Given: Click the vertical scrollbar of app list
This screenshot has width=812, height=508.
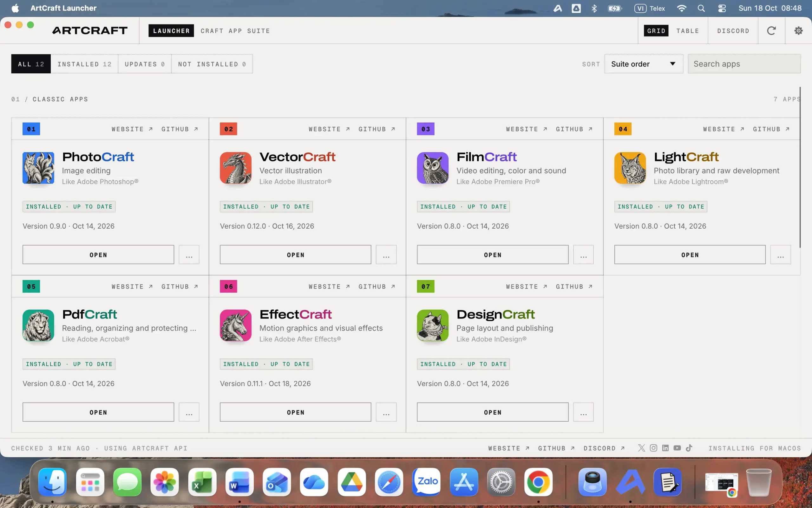Looking at the screenshot, I should [x=800, y=167].
